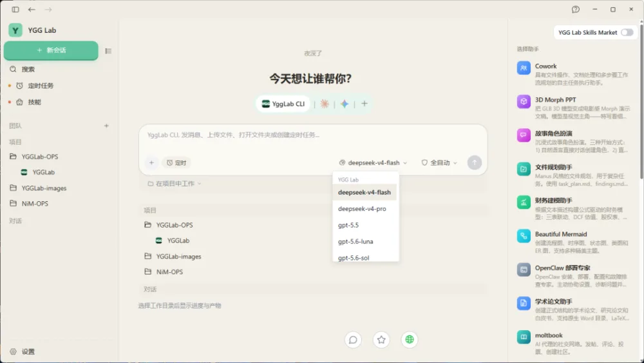644x363 pixels.
Task: Select the Beautiful Mermaid assistant
Action: click(x=574, y=242)
